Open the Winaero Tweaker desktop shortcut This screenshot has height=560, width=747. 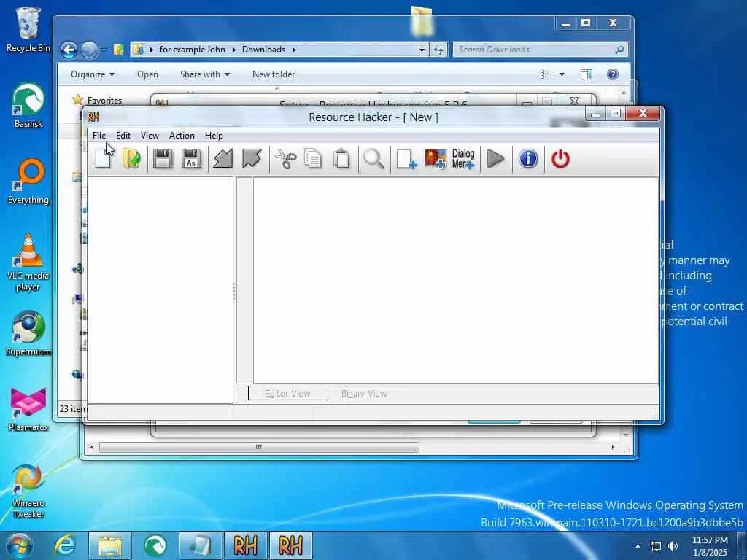[28, 491]
